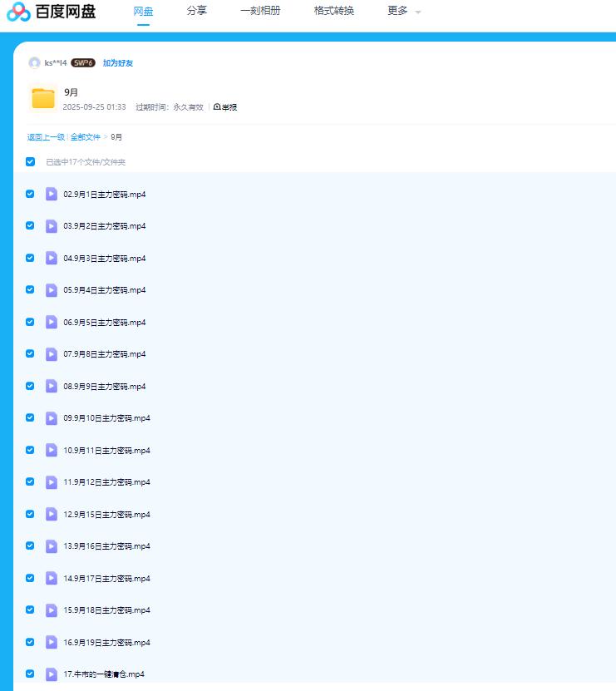Click video icon for 09.9月10日主力密码.mp4
616x691 pixels.
pyautogui.click(x=52, y=418)
